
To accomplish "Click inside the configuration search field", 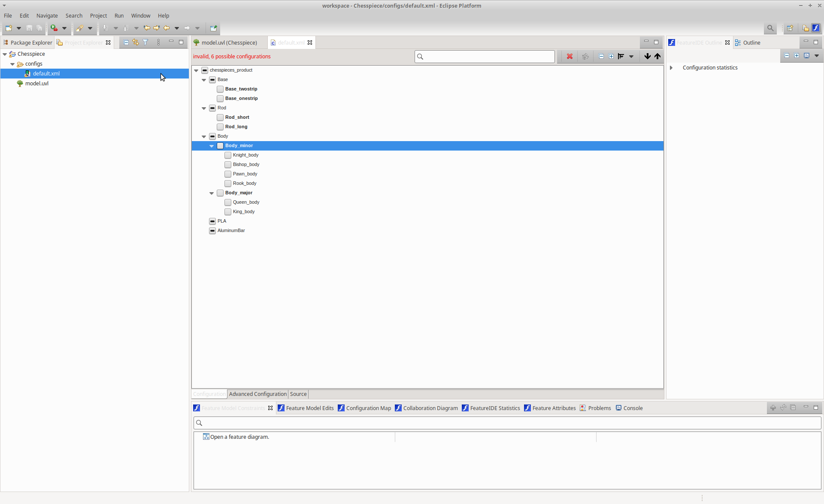I will point(484,56).
